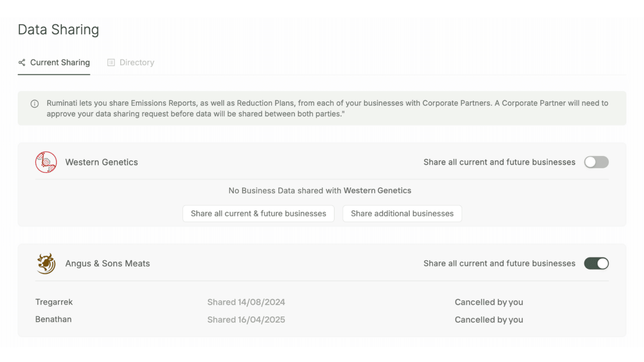Image resolution: width=644 pixels, height=362 pixels.
Task: Click the Angus & Sons Meats partner name
Action: [107, 263]
